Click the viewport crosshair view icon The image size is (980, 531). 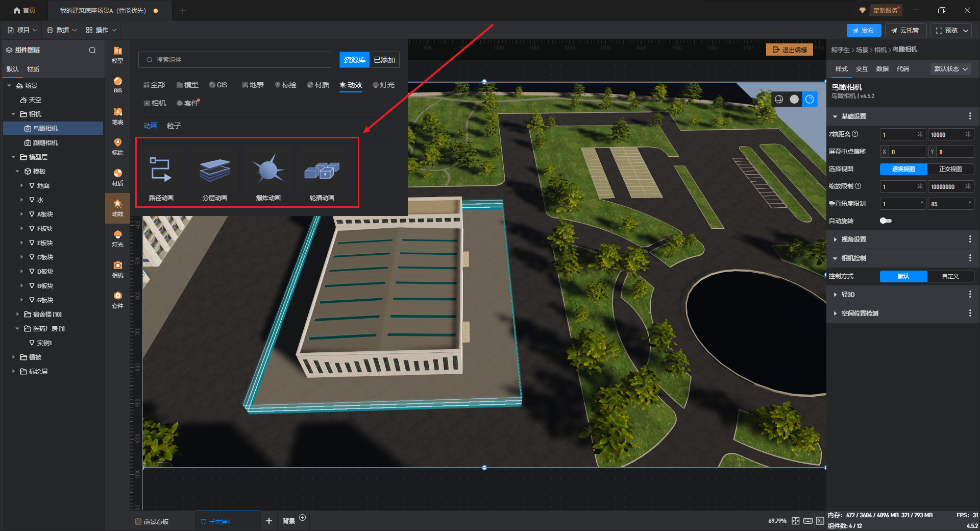tap(779, 99)
